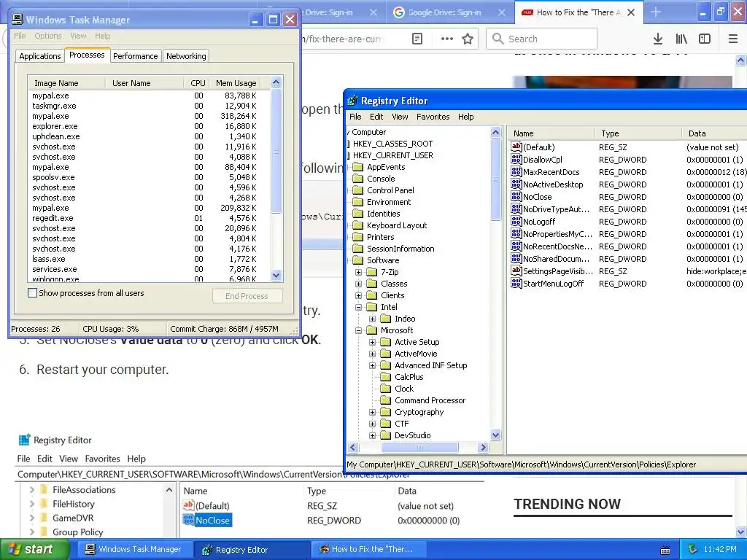Open Task Manager Options menu
747x560 pixels.
(x=47, y=36)
